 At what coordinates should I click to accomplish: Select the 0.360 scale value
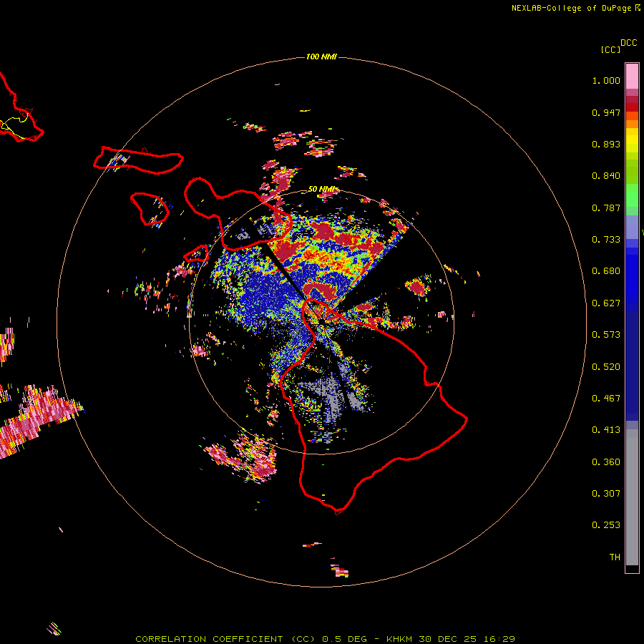[x=606, y=462]
